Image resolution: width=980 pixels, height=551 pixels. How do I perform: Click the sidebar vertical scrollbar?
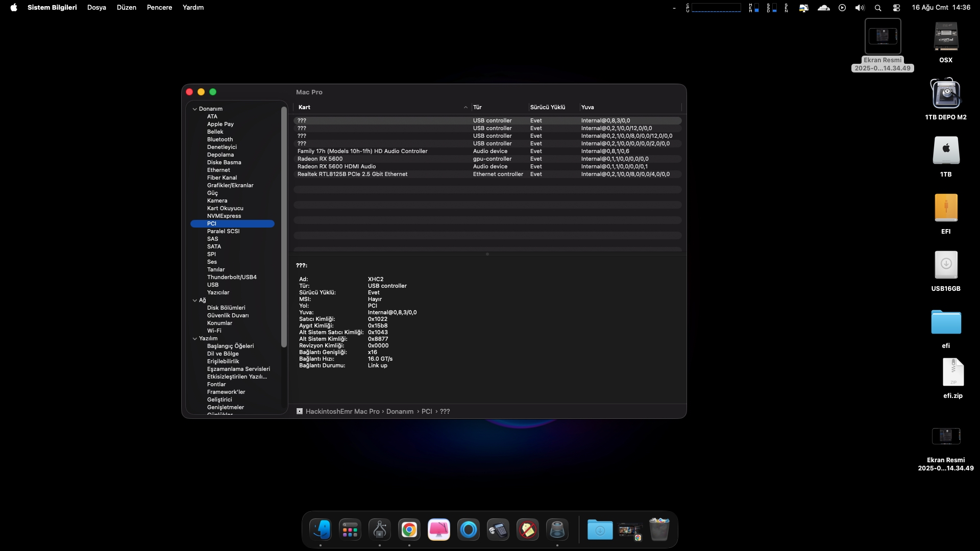(284, 227)
